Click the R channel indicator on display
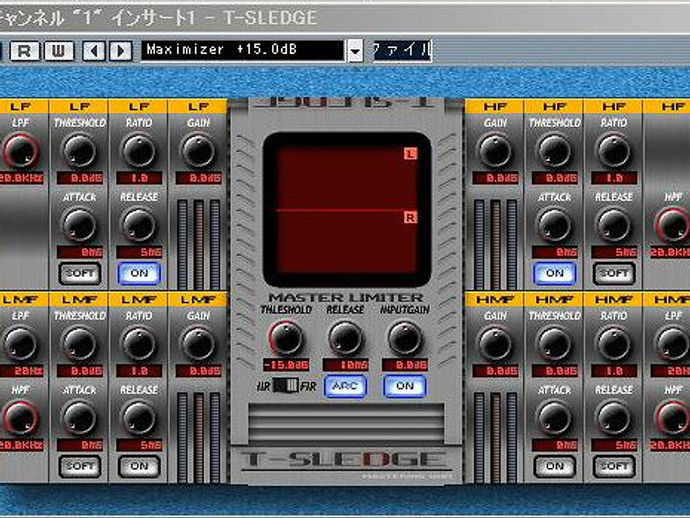 [x=410, y=217]
